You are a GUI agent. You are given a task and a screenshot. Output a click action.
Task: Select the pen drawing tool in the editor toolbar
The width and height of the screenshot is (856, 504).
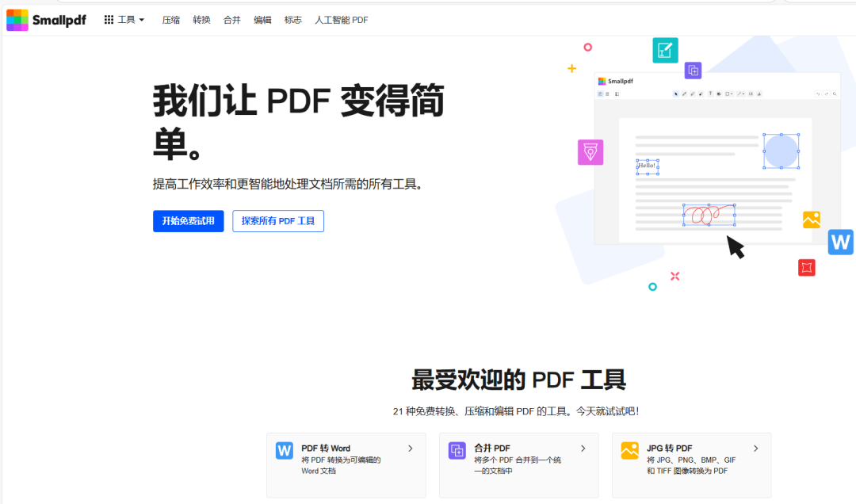[x=685, y=94]
